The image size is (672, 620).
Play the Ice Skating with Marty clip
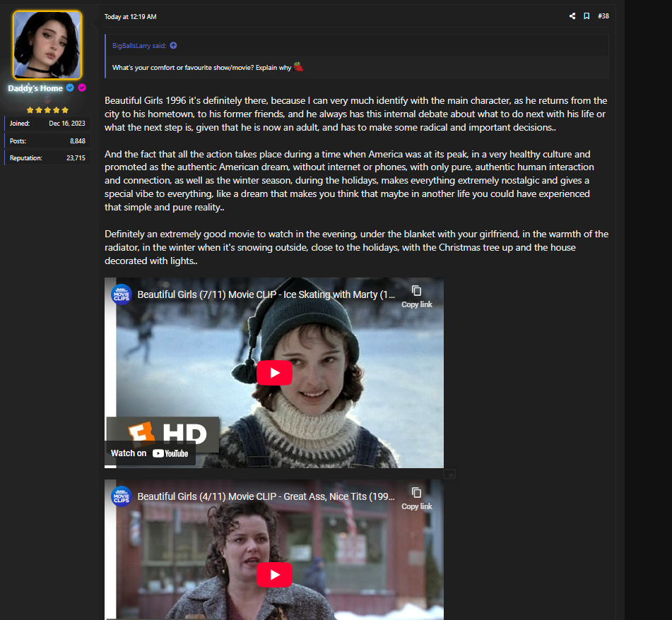click(274, 373)
